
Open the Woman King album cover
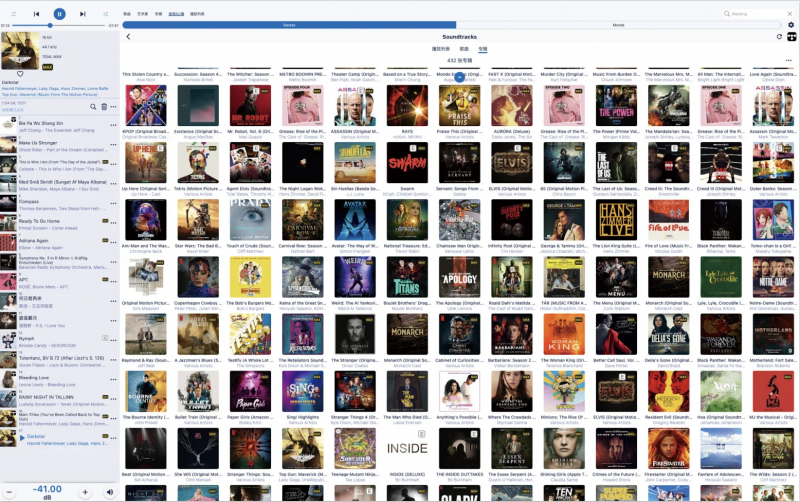coord(564,334)
